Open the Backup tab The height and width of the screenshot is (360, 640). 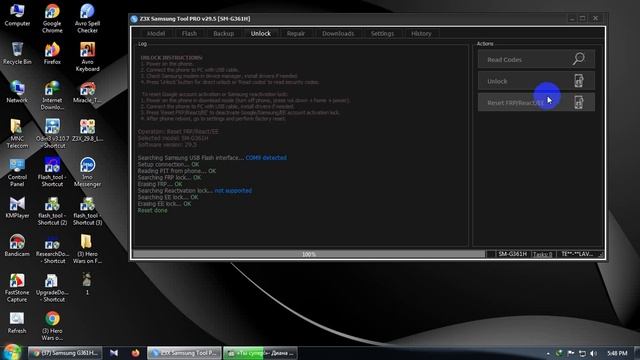[223, 33]
